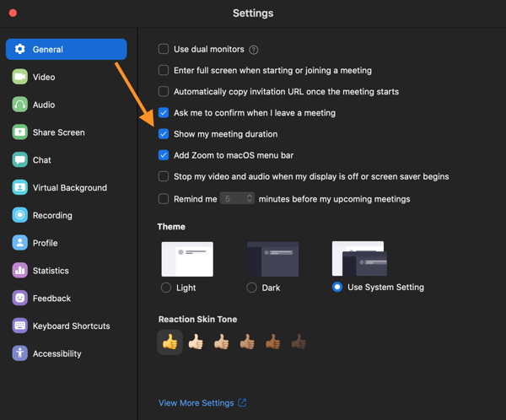Image resolution: width=506 pixels, height=420 pixels.
Task: Open the Chat label
Action: pos(42,160)
